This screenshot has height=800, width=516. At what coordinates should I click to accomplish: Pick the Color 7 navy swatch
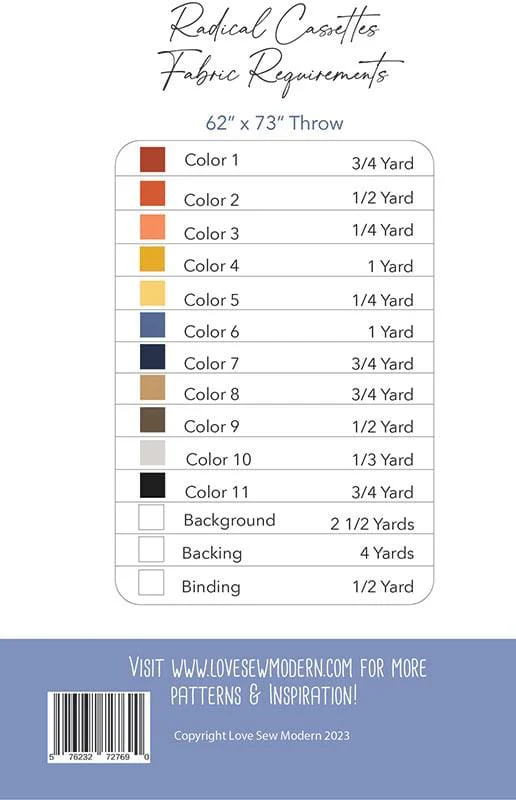pyautogui.click(x=153, y=357)
